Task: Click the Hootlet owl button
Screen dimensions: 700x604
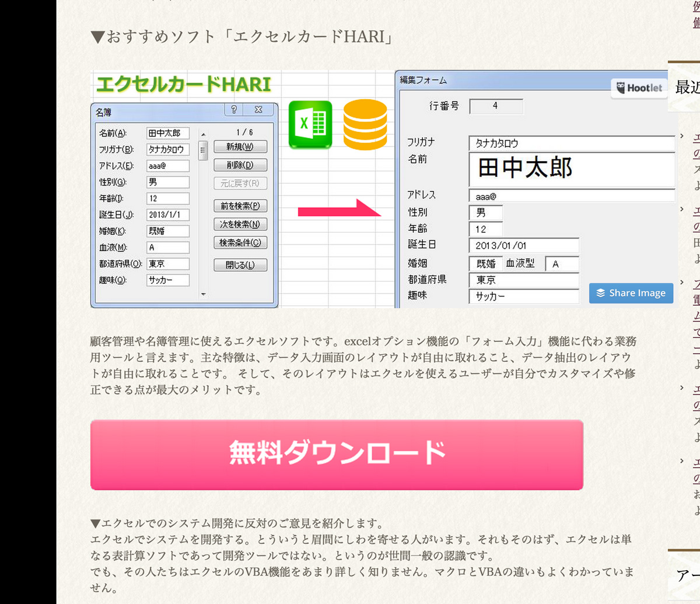Action: point(639,88)
